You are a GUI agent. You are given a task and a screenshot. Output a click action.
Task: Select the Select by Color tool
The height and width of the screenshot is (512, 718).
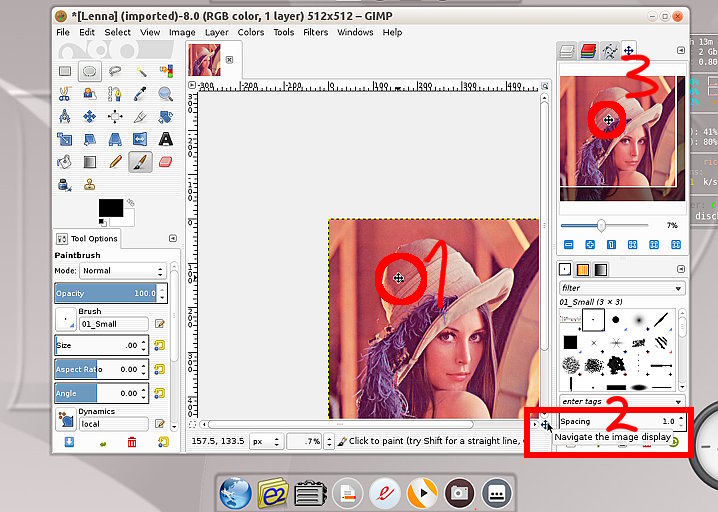click(x=166, y=71)
